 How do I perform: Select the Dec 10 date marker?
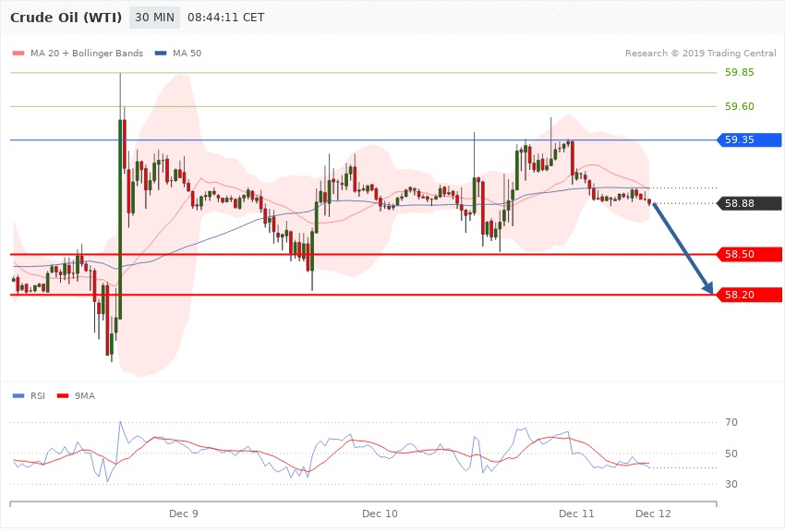[380, 513]
